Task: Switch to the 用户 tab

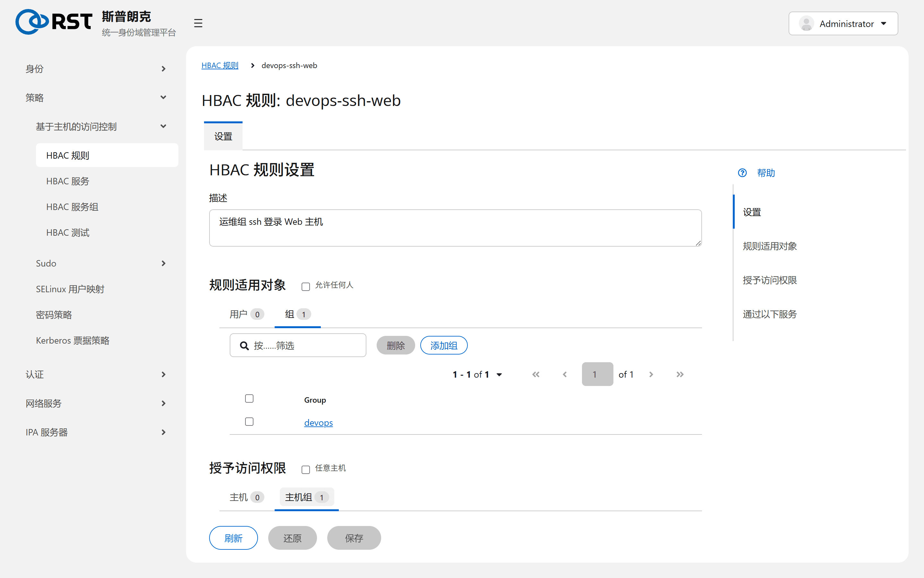Action: [247, 314]
